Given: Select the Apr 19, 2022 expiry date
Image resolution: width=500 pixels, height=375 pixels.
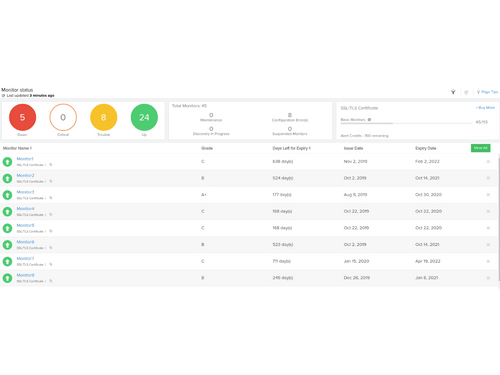Looking at the screenshot, I should (x=428, y=262).
